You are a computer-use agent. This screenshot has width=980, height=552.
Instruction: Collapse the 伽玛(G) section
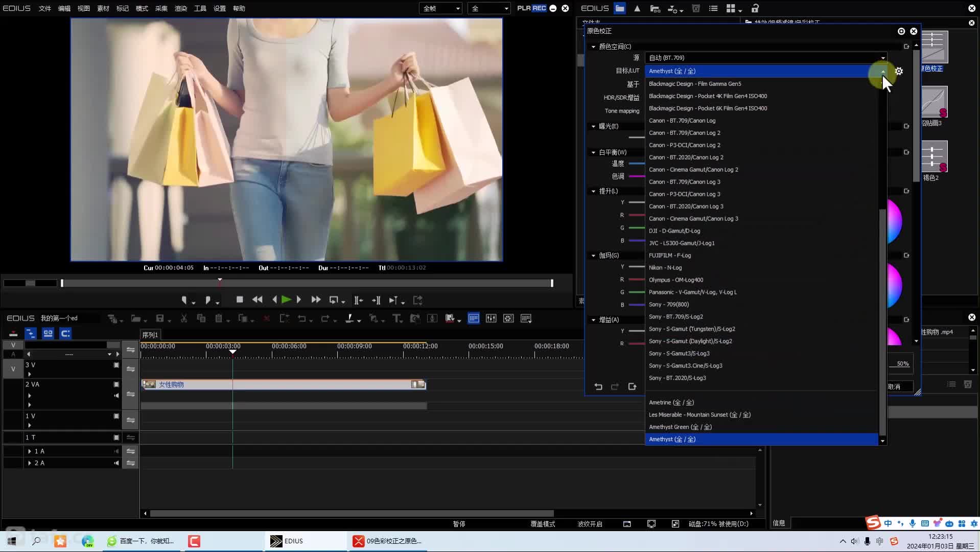coord(593,256)
